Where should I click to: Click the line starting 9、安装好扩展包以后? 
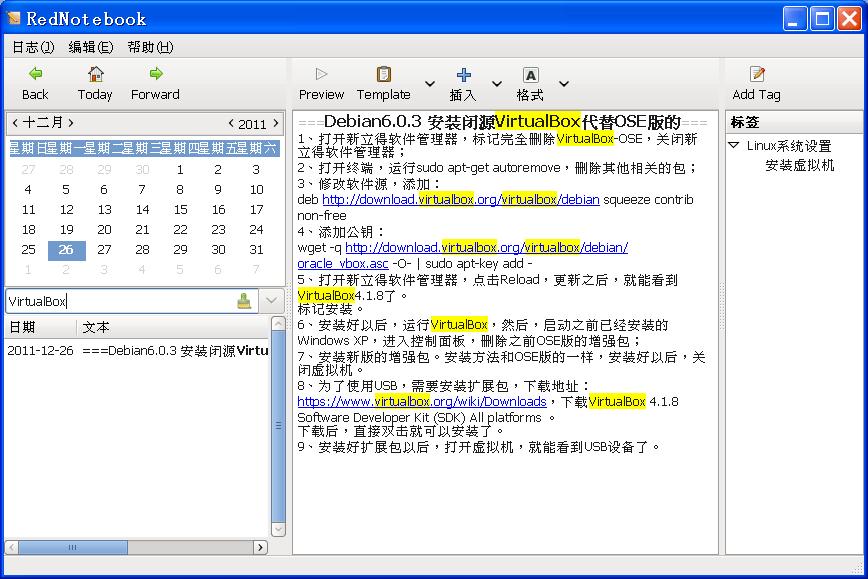point(479,447)
